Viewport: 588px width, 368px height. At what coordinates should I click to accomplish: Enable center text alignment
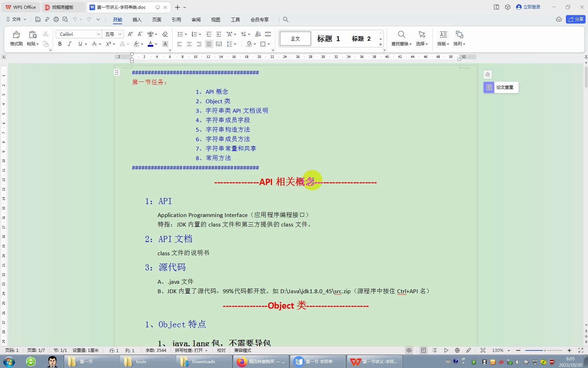(x=189, y=44)
